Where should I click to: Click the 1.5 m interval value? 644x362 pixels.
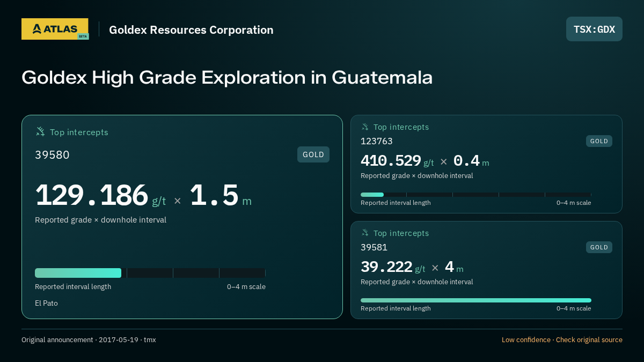coord(221,195)
